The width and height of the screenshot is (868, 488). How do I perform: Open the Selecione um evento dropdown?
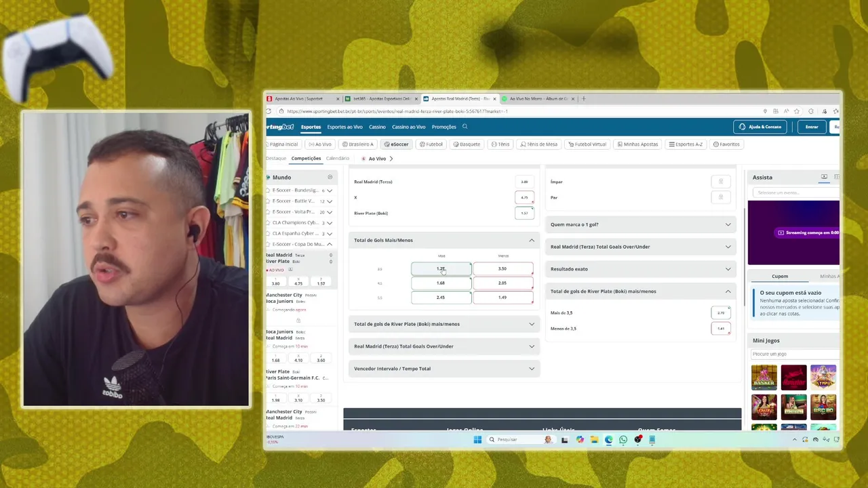pos(797,192)
